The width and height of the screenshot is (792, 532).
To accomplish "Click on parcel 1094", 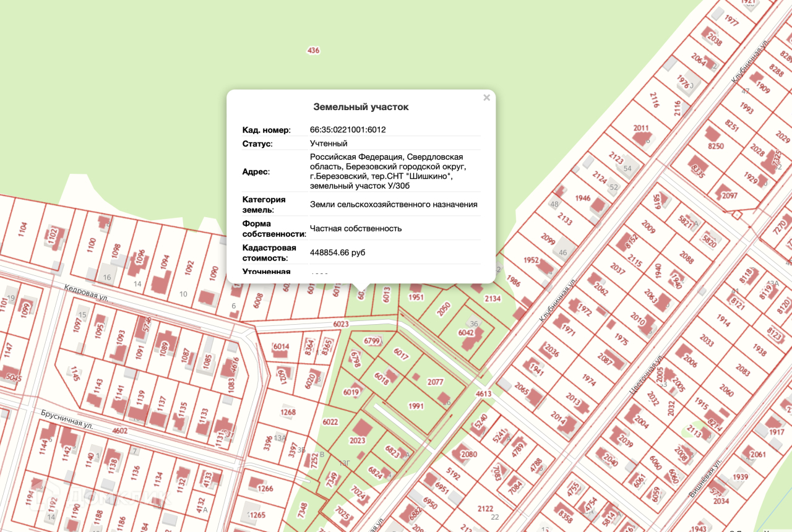I will [x=165, y=263].
